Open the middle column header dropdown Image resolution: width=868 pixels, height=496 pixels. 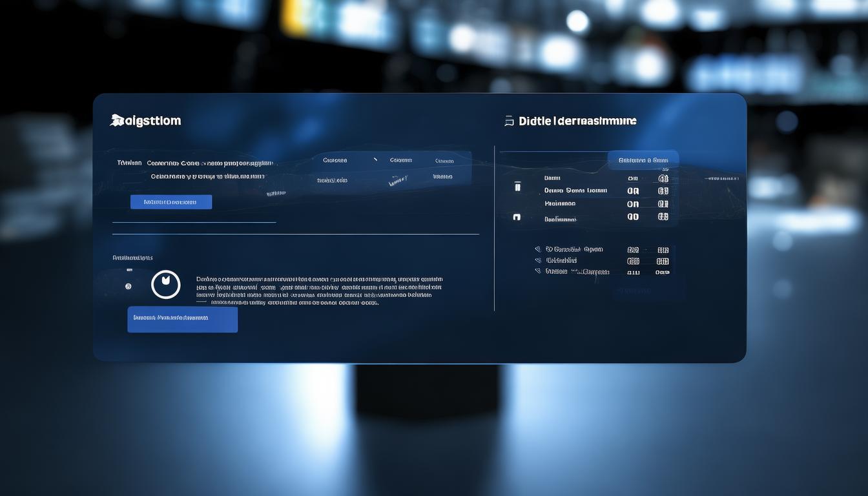(400, 160)
